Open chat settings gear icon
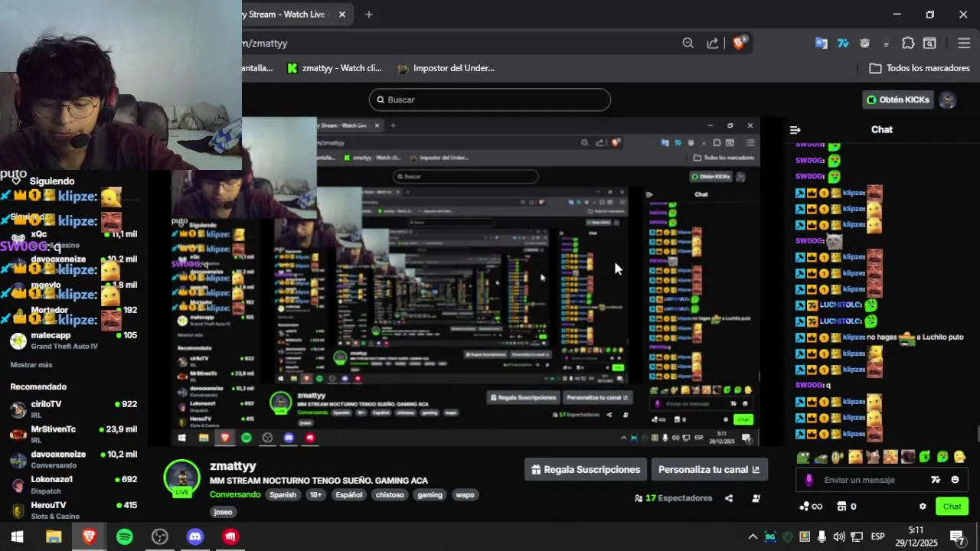980x551 pixels. [923, 507]
